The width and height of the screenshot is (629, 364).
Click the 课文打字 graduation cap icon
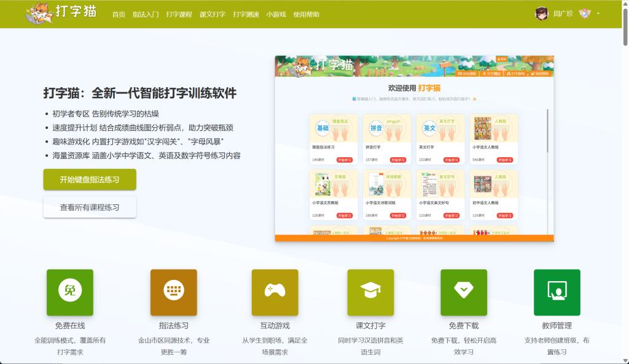pyautogui.click(x=370, y=292)
